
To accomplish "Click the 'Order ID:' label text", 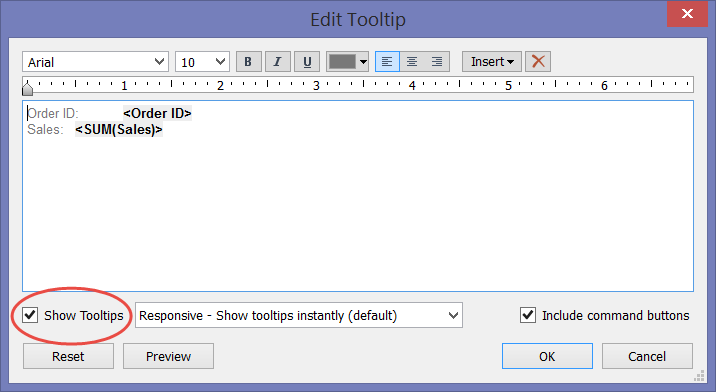I will (x=53, y=113).
